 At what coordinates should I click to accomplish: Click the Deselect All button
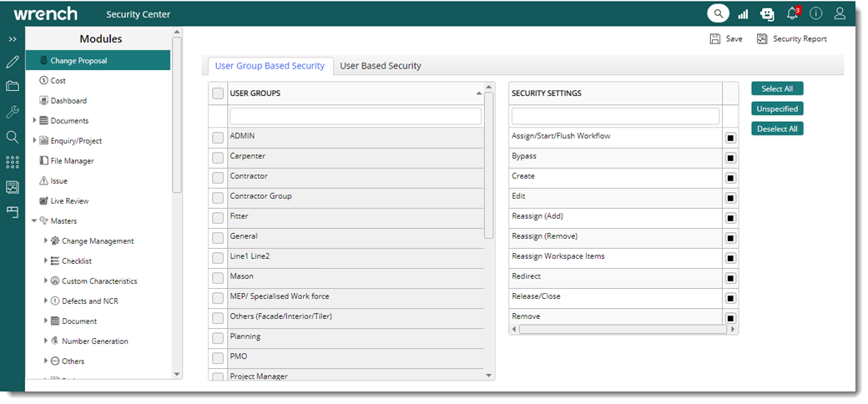point(777,129)
